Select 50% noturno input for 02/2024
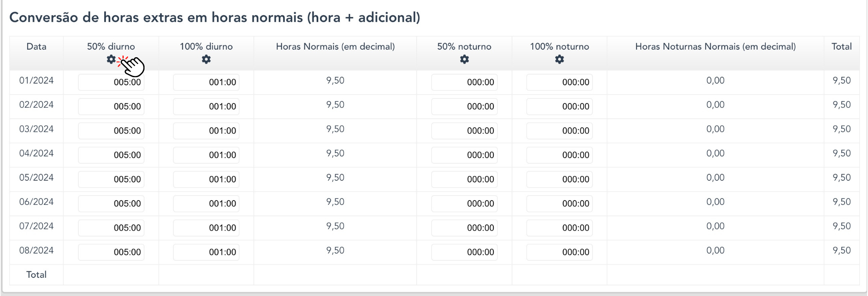This screenshot has width=868, height=296. (x=465, y=106)
